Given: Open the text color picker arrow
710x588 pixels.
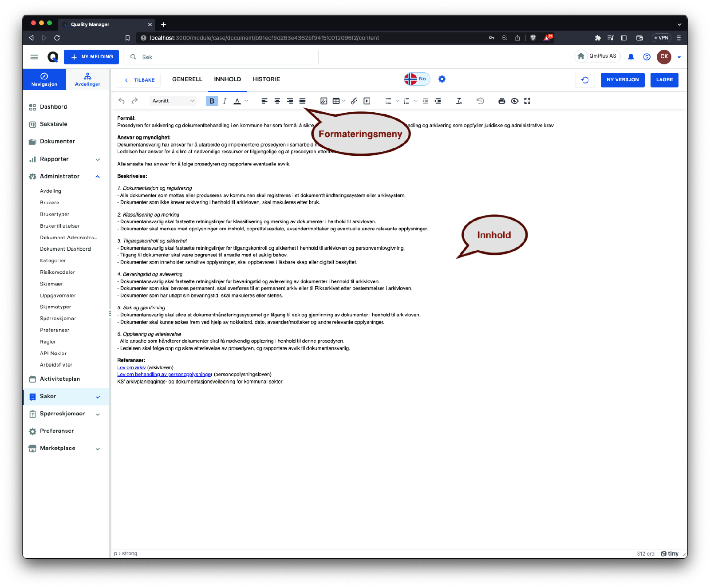Looking at the screenshot, I should [247, 101].
